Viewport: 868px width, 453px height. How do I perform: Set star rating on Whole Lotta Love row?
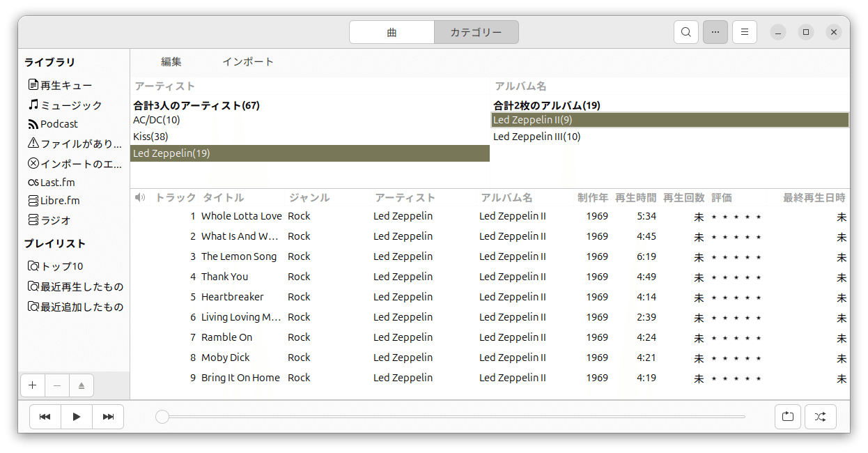click(x=736, y=217)
